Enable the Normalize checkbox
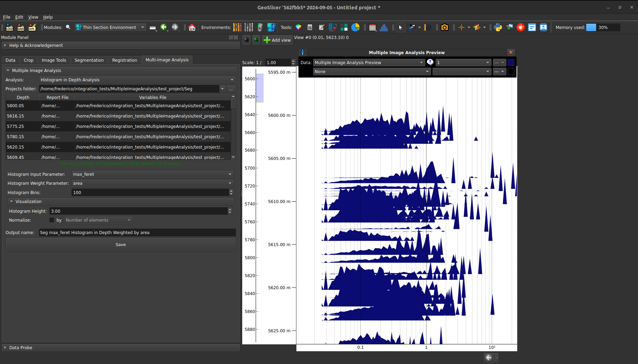This screenshot has width=638, height=364. tap(52, 220)
